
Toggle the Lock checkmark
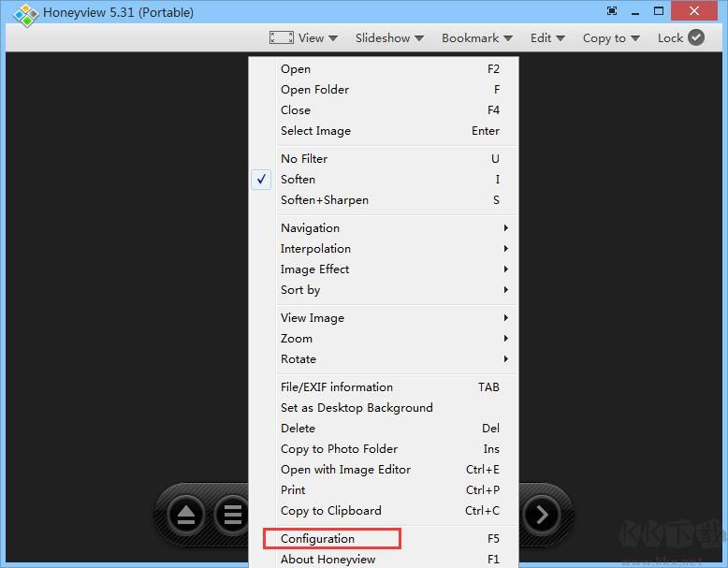[x=696, y=37]
